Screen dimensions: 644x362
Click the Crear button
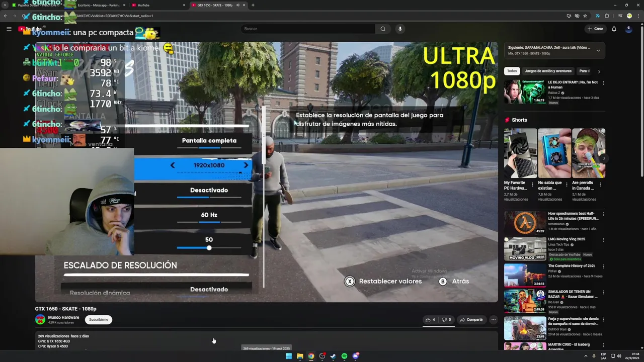tap(595, 29)
